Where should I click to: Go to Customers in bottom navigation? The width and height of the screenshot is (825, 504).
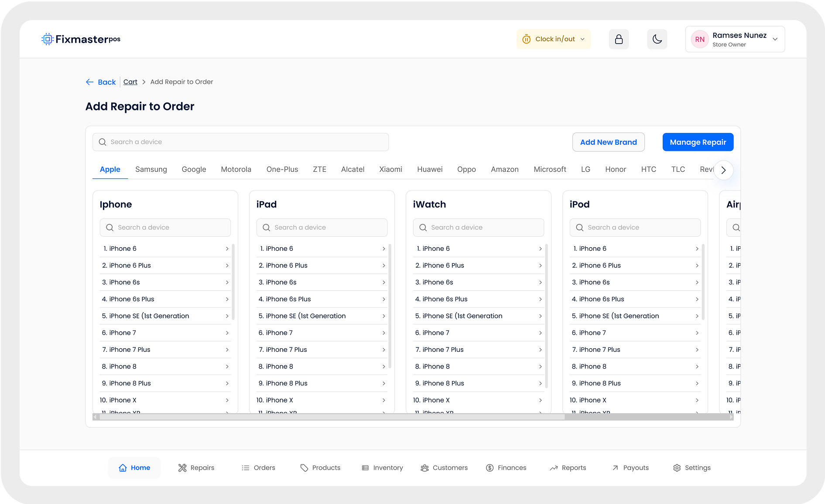point(444,468)
